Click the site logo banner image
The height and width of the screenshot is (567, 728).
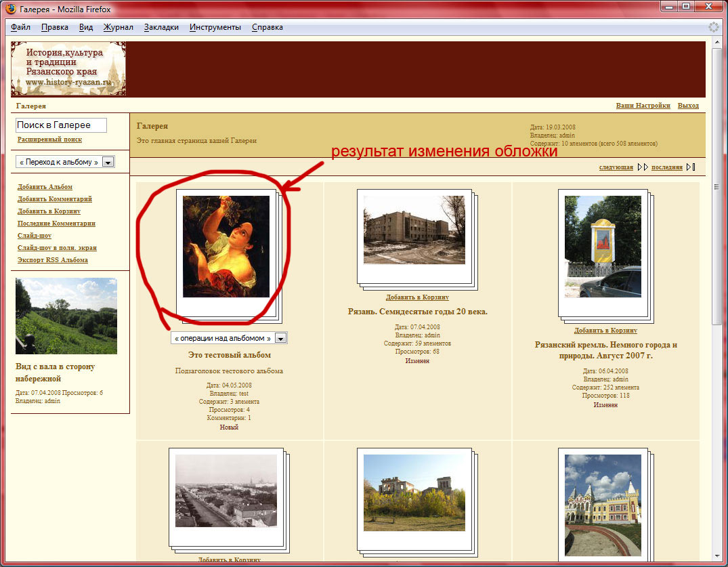click(68, 68)
